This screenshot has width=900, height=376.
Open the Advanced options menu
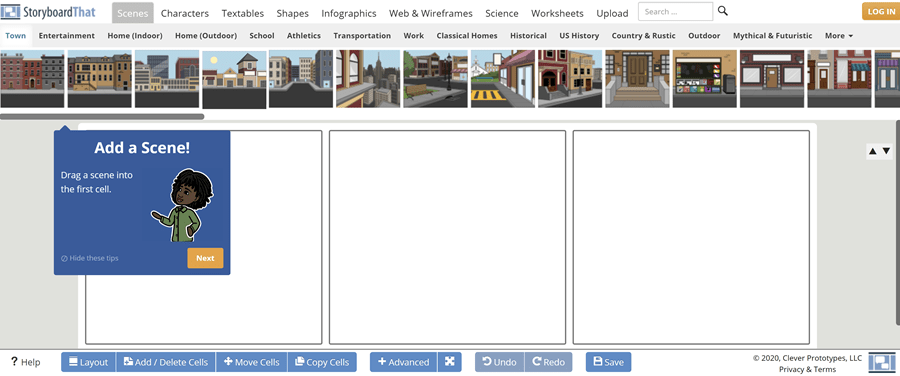coord(404,362)
